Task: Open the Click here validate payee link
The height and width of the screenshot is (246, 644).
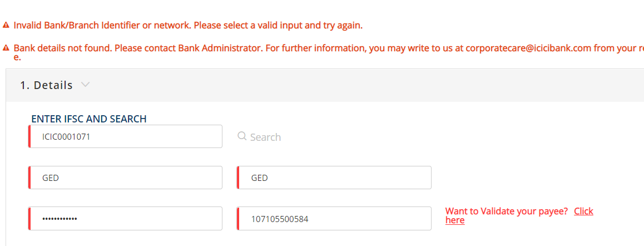Action: (519, 215)
